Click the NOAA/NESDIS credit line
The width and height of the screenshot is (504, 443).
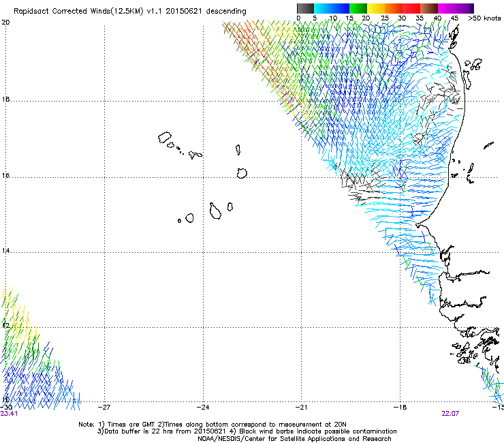pyautogui.click(x=294, y=439)
